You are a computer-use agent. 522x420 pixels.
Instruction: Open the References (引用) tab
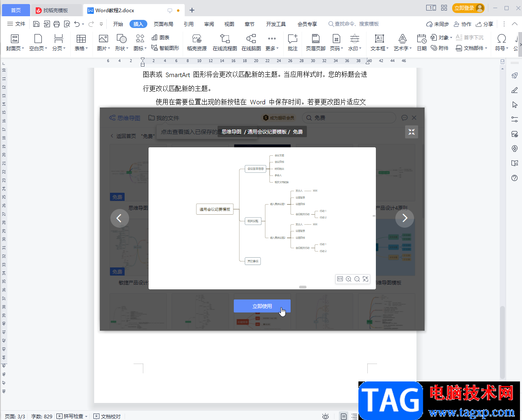(x=189, y=24)
